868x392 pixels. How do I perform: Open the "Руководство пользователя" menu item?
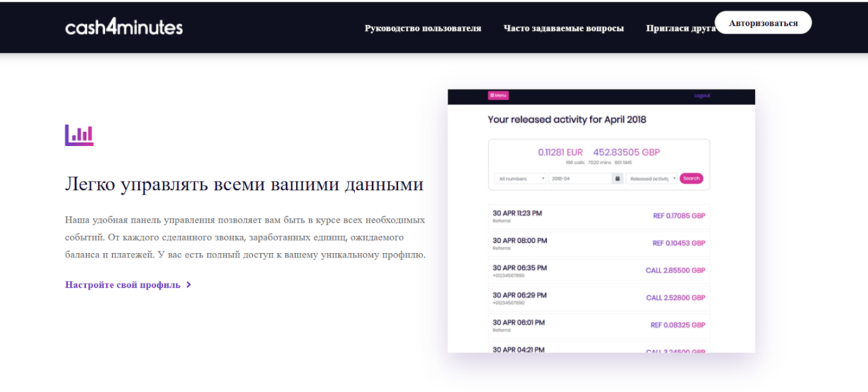click(x=423, y=28)
